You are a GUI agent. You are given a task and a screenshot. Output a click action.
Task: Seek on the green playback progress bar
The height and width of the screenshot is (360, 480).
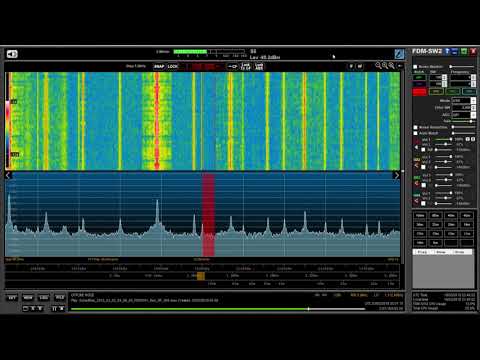[x=218, y=309]
